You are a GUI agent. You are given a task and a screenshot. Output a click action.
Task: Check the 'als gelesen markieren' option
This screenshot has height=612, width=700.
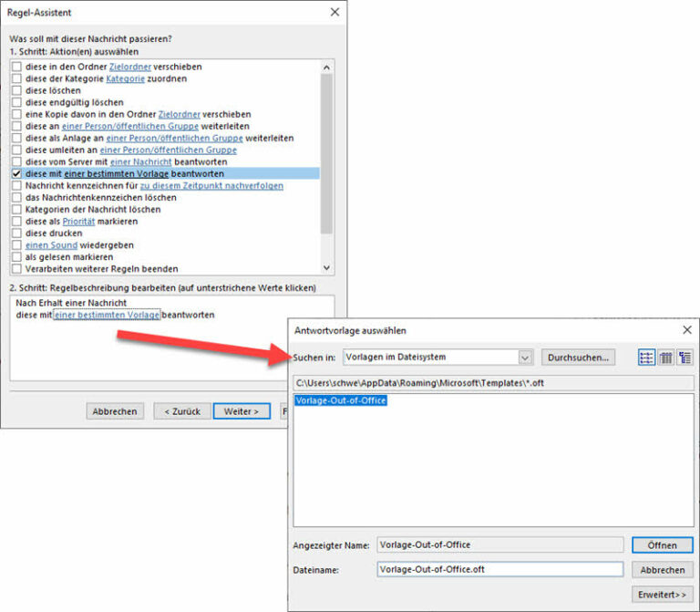[16, 257]
